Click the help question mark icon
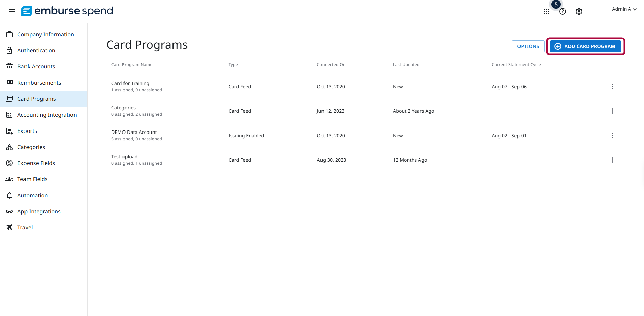Image resolution: width=644 pixels, height=316 pixels. 563,11
